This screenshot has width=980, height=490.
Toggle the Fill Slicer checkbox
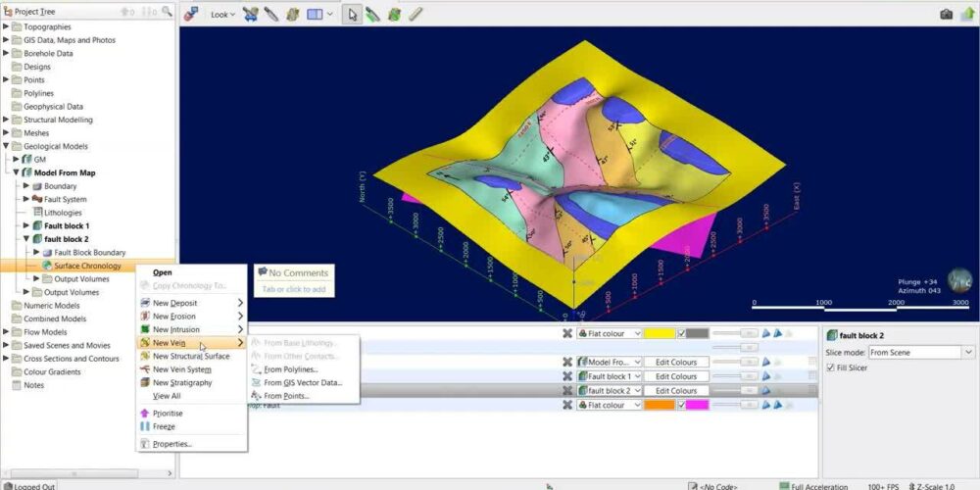pos(831,368)
